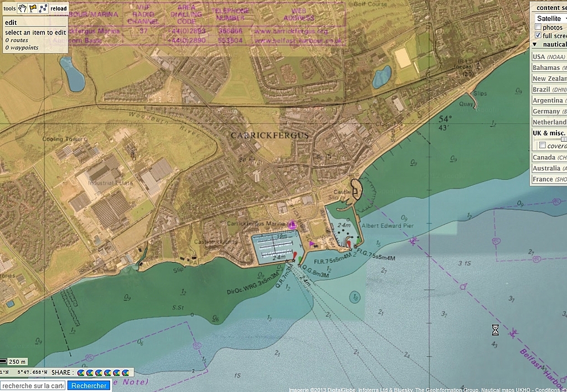
Task: Click the '0 routes' text
Action: pyautogui.click(x=17, y=40)
